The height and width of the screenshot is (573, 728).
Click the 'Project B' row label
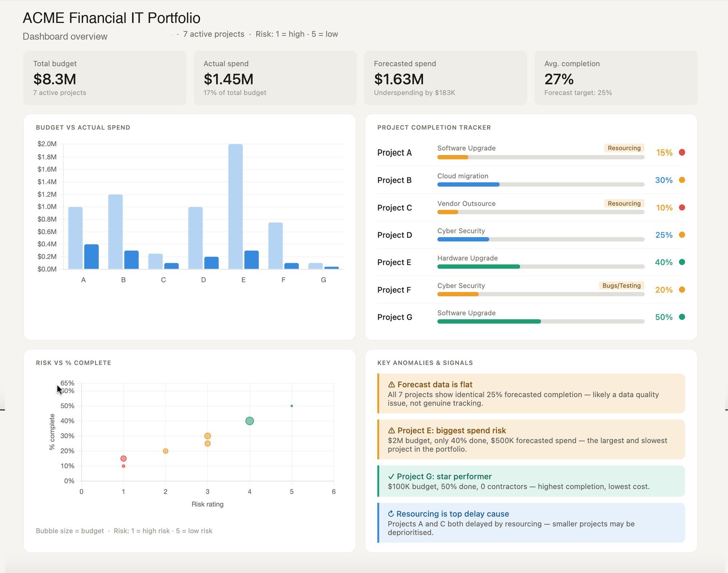[394, 180]
